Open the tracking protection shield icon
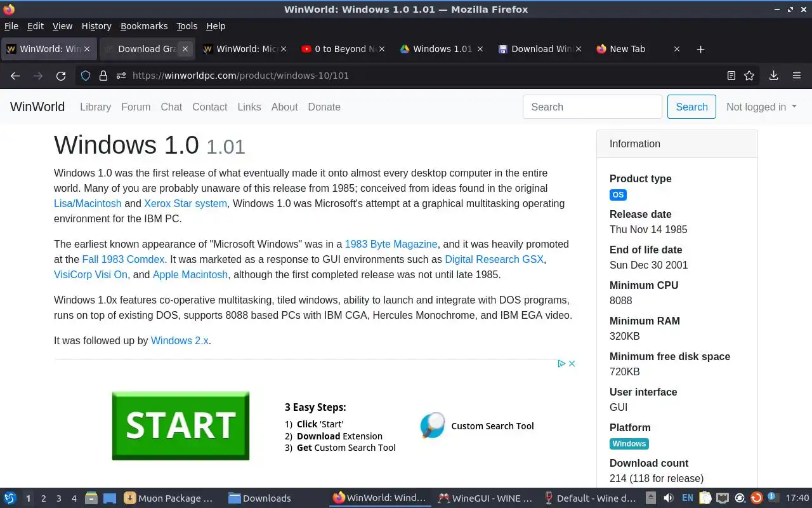812x508 pixels. [86, 76]
